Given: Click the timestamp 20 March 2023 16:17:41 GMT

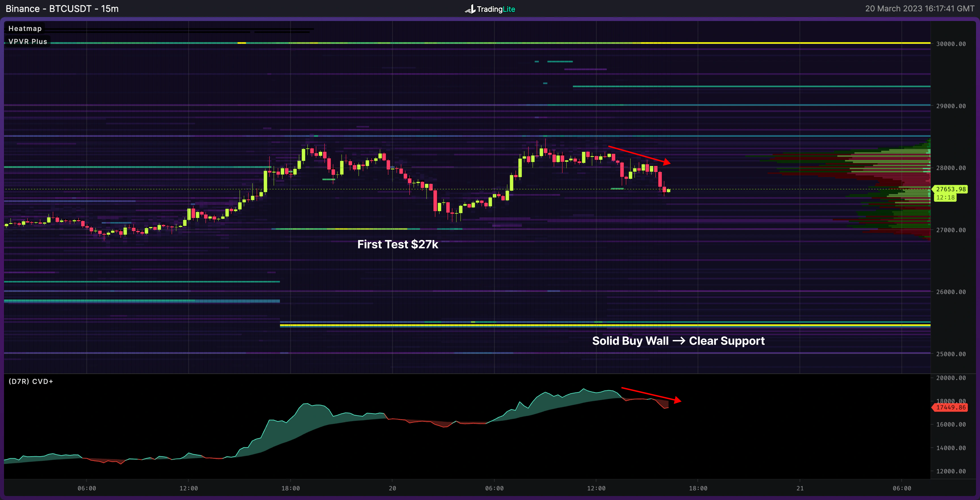Looking at the screenshot, I should (x=919, y=9).
